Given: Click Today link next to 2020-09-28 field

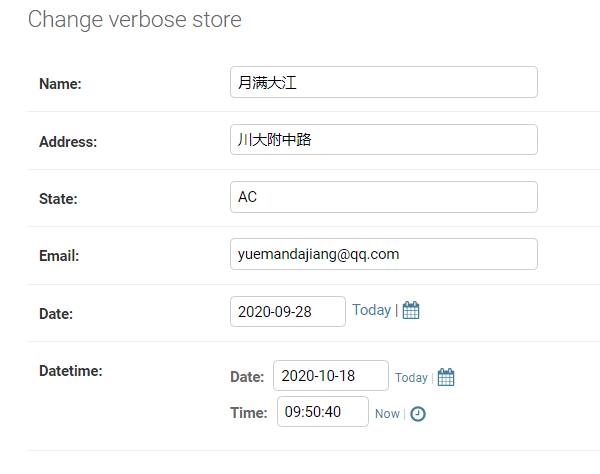Looking at the screenshot, I should (x=371, y=310).
